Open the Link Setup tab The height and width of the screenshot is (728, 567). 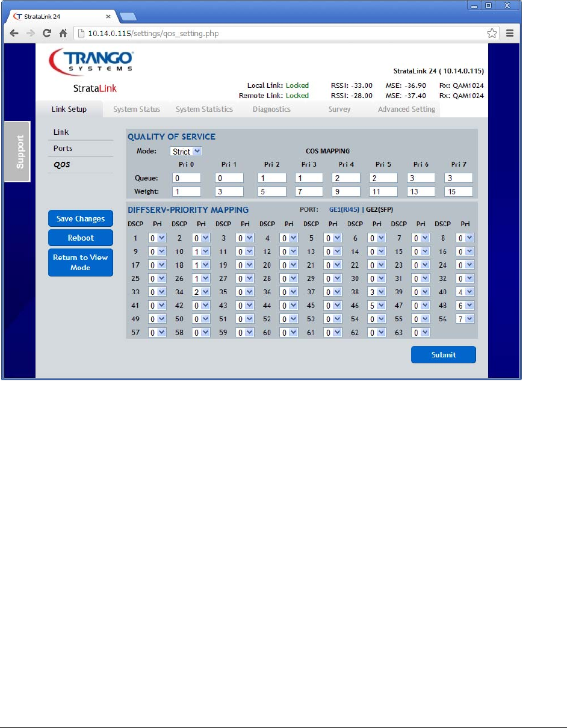pyautogui.click(x=69, y=110)
